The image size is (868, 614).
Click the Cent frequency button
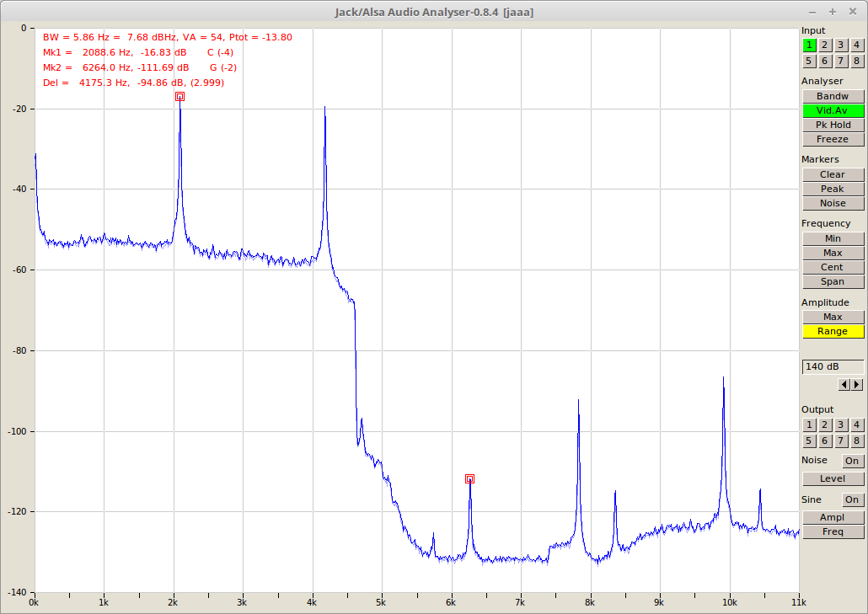tap(833, 267)
